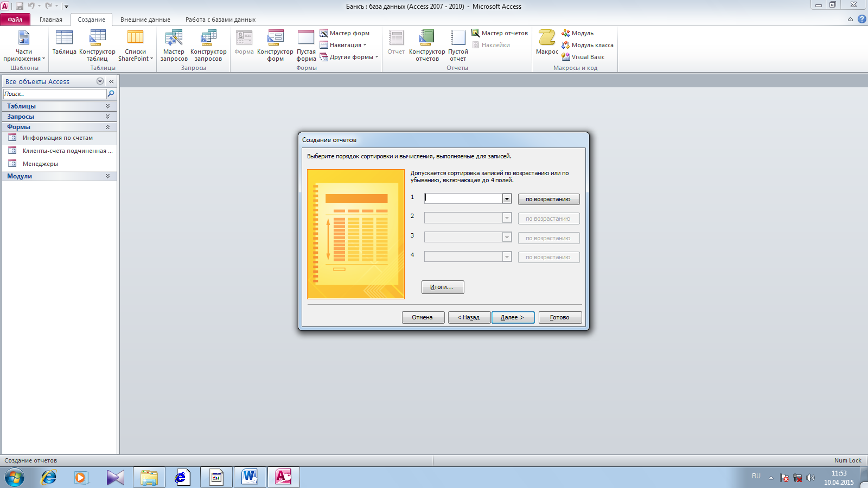This screenshot has width=868, height=488.
Task: Open Access help question mark
Action: [861, 19]
